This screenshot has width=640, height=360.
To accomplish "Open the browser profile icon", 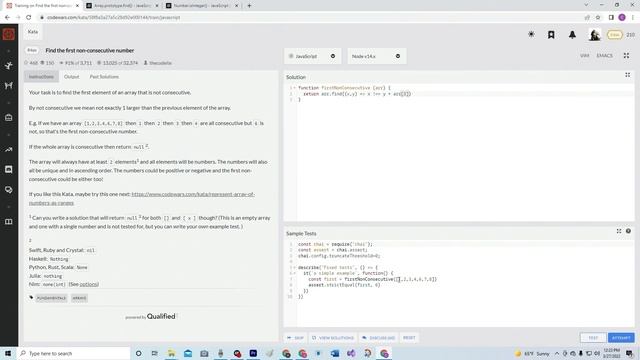I will click(x=622, y=18).
